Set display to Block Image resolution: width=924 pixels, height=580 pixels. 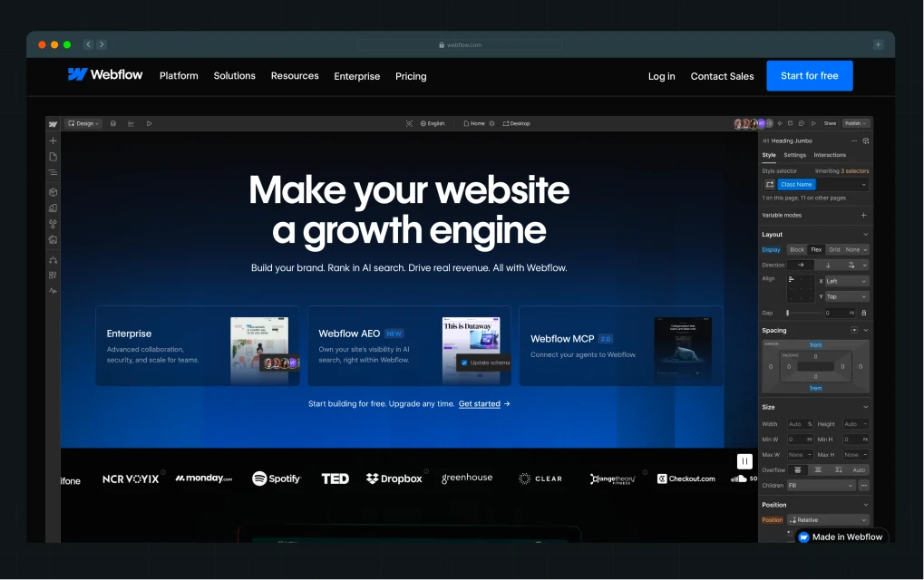[797, 249]
